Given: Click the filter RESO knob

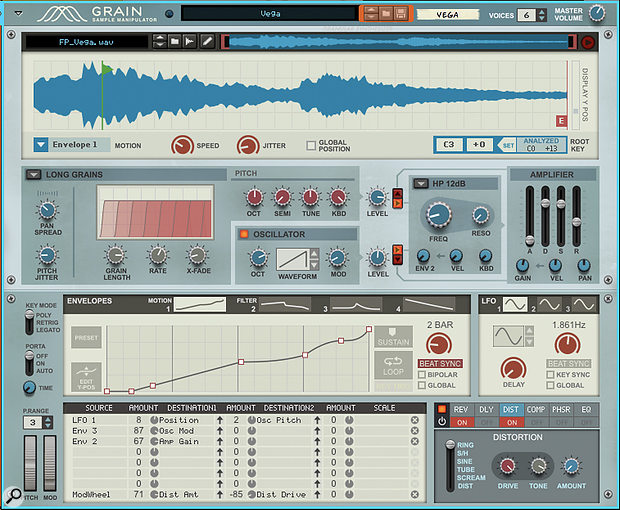Looking at the screenshot, I should point(481,215).
